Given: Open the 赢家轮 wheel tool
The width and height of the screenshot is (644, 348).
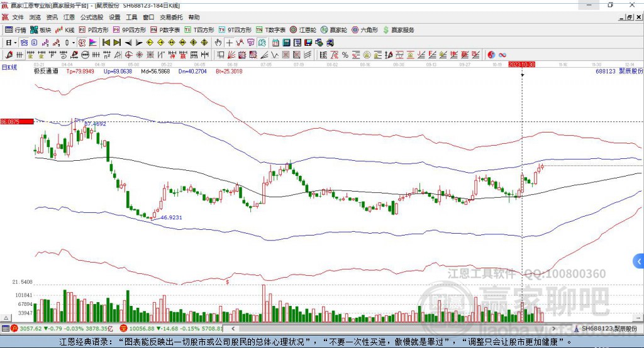Looking at the screenshot, I should [334, 30].
